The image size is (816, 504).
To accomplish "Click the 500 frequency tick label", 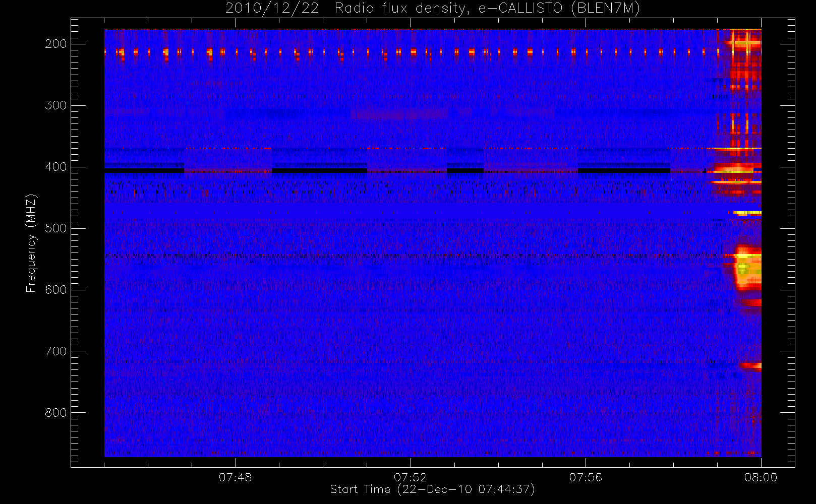I will [56, 228].
